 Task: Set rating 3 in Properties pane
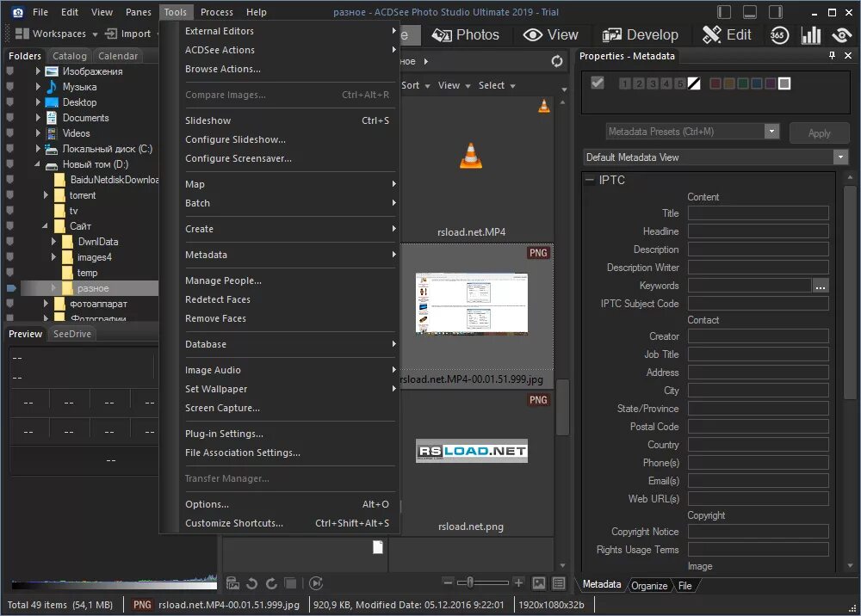click(x=653, y=83)
